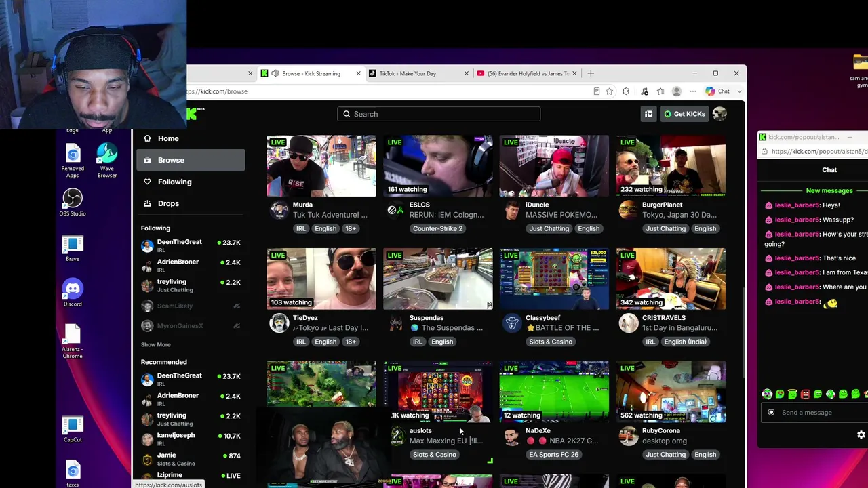This screenshot has height=488, width=868.
Task: Open Jamie Slots & Casino channel
Action: click(191, 459)
